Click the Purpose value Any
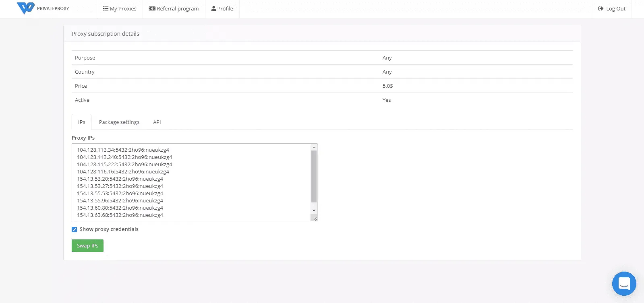 point(387,58)
